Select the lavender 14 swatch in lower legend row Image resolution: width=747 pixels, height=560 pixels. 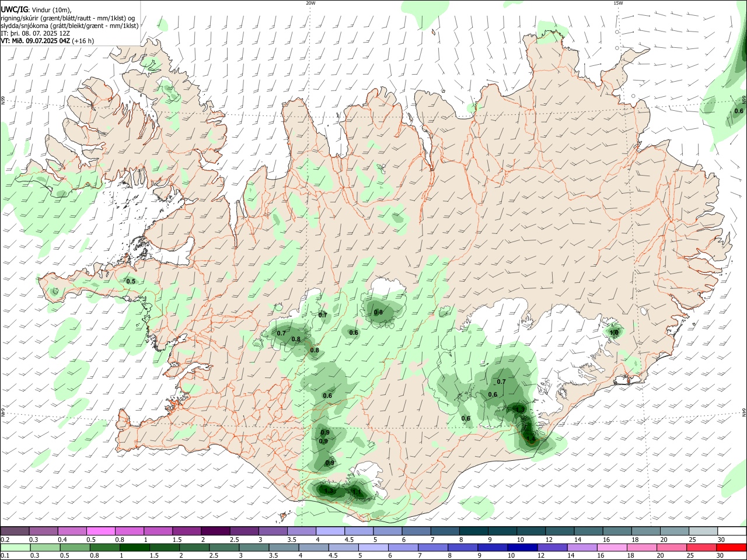pyautogui.click(x=582, y=548)
